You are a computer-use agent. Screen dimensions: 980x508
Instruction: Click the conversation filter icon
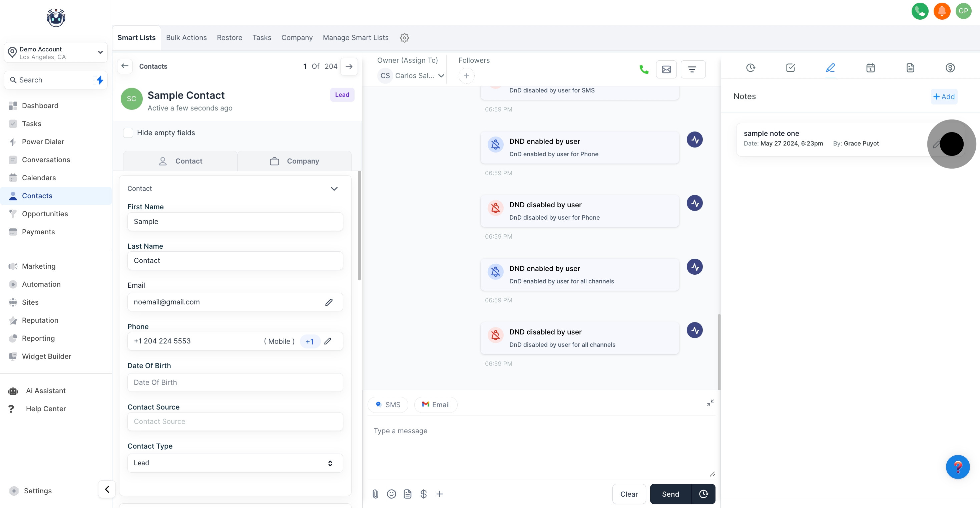[692, 69]
